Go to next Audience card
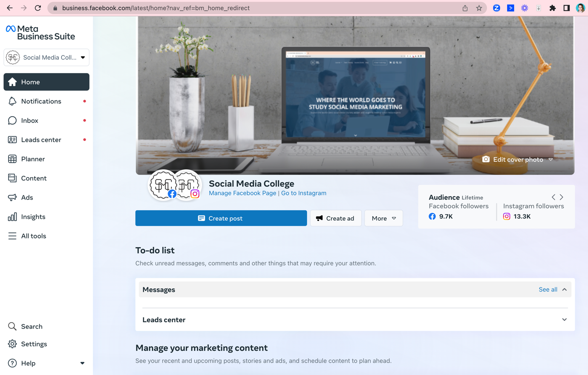588x375 pixels. point(562,197)
